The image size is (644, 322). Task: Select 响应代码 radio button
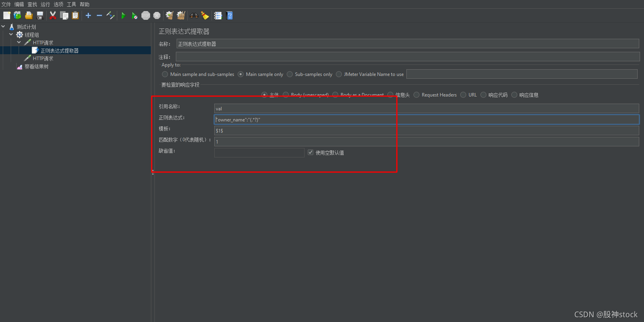pyautogui.click(x=483, y=95)
